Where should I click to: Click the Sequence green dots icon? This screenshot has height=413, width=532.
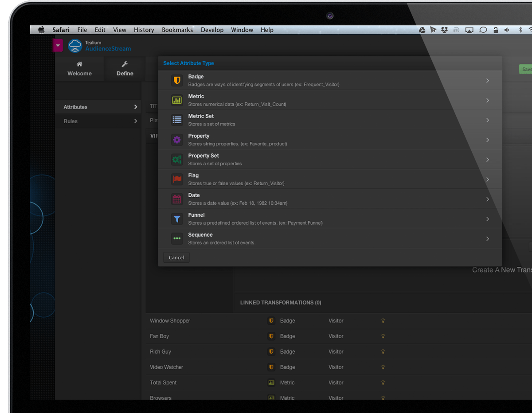pyautogui.click(x=177, y=239)
